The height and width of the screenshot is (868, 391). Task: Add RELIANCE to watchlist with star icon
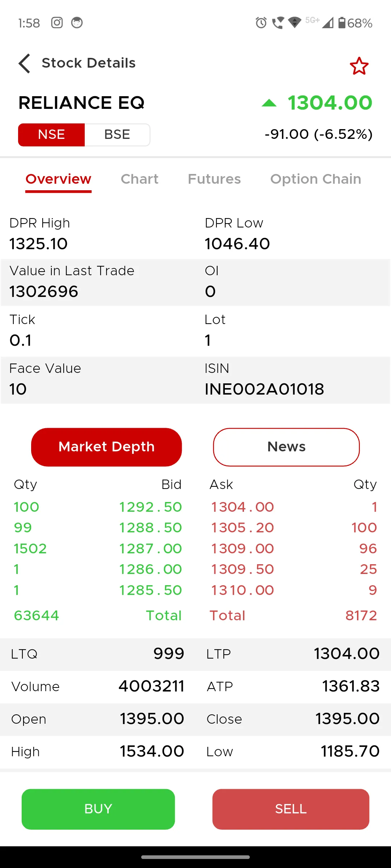tap(359, 66)
